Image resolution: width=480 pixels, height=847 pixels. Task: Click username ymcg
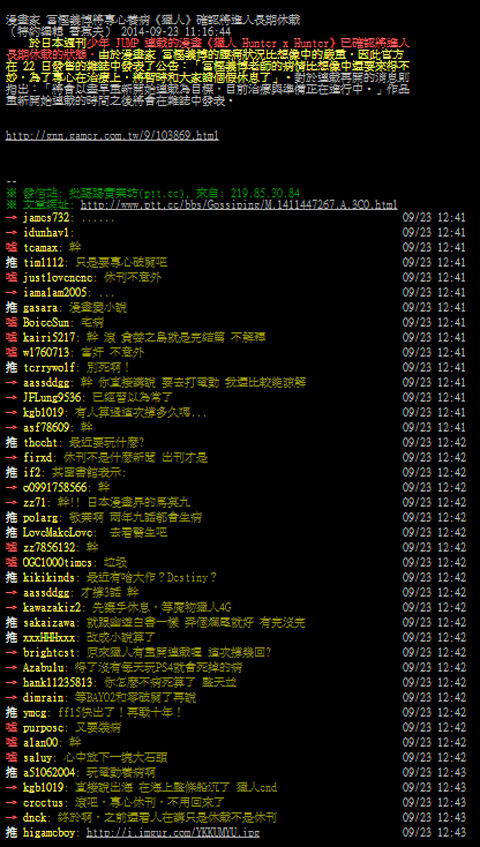pyautogui.click(x=35, y=712)
